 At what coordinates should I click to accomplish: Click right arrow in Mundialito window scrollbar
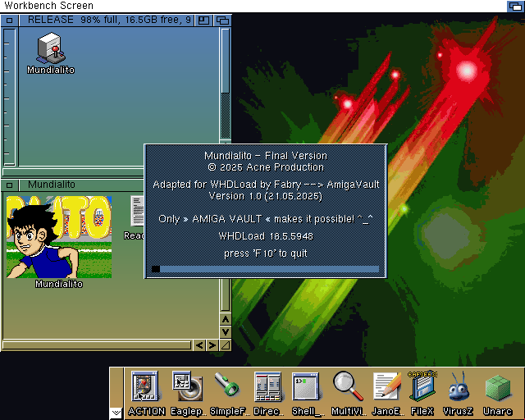pyautogui.click(x=212, y=345)
